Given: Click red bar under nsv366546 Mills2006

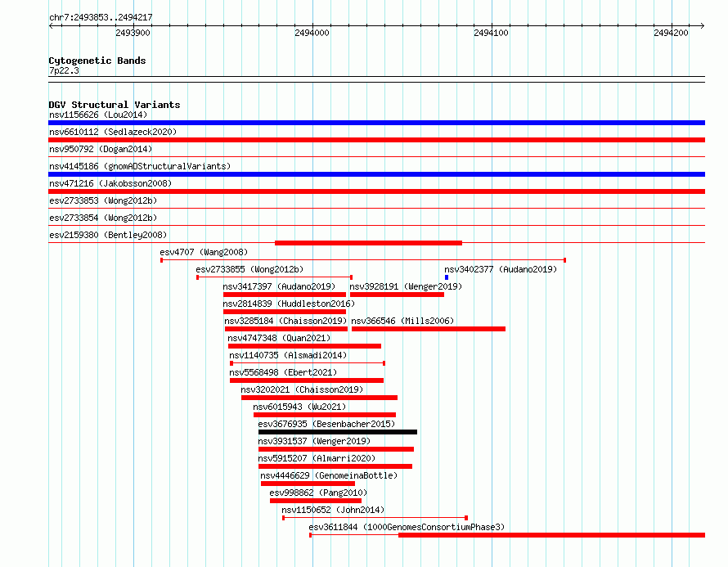Looking at the screenshot, I should [429, 329].
